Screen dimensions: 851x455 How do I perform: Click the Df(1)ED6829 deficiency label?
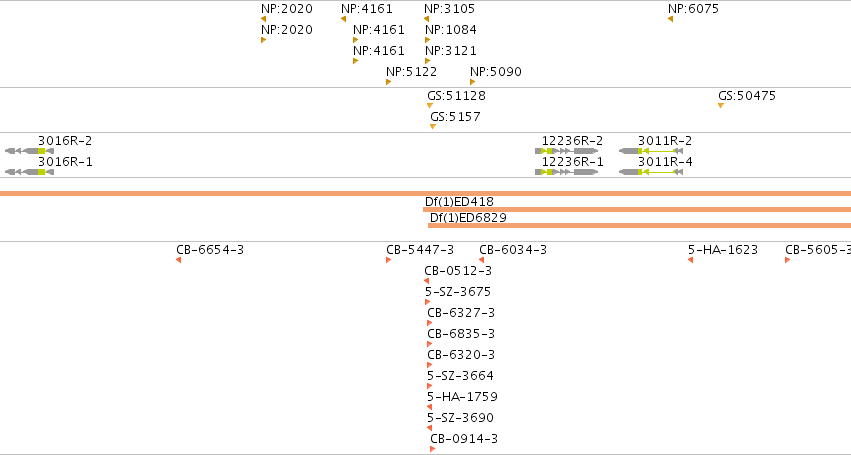[468, 218]
